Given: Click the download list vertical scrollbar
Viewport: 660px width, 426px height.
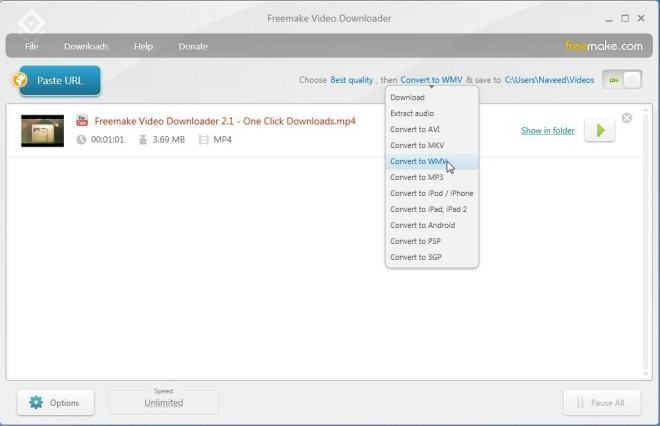Looking at the screenshot, I should [645, 242].
